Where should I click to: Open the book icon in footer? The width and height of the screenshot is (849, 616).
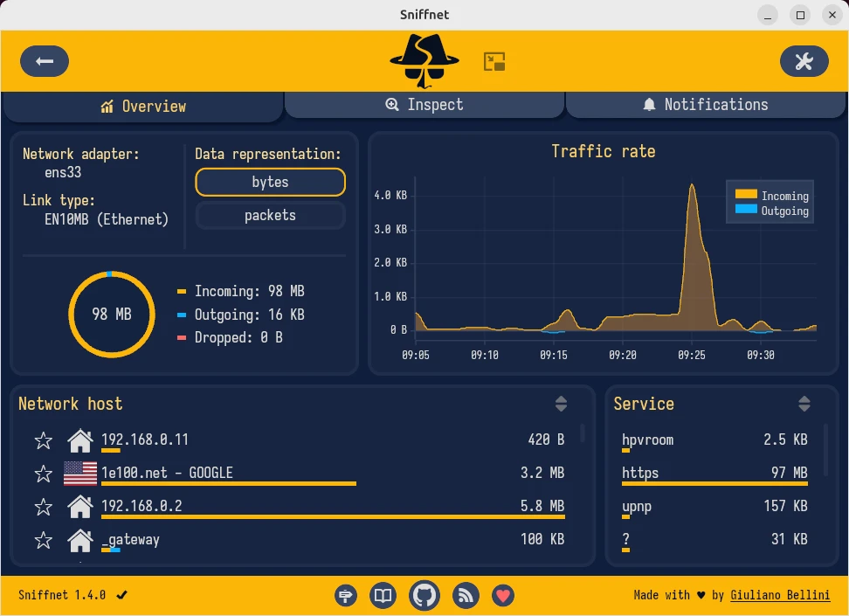coord(383,595)
